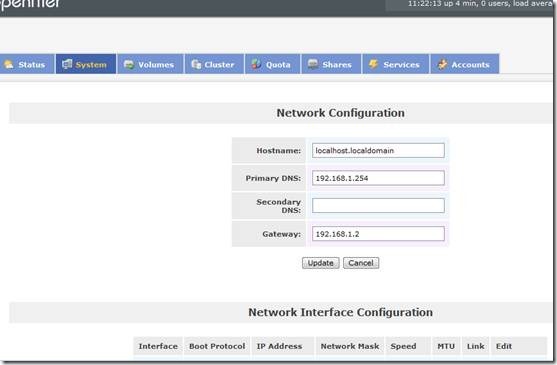557x365 pixels.
Task: Click the Update button
Action: (320, 263)
